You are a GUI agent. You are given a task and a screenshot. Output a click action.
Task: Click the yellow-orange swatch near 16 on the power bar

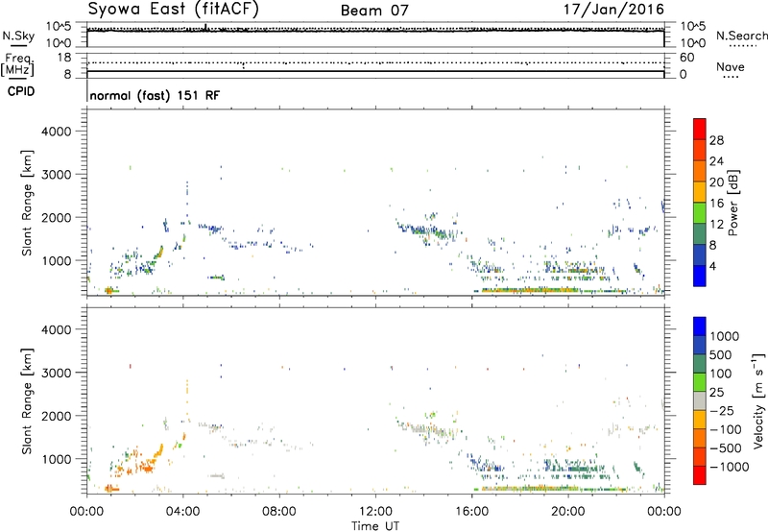(700, 191)
